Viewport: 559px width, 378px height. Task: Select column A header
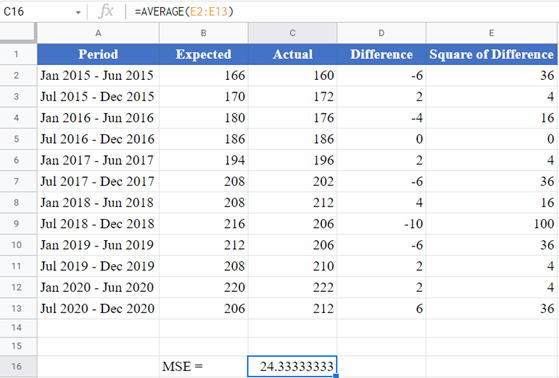click(x=98, y=33)
